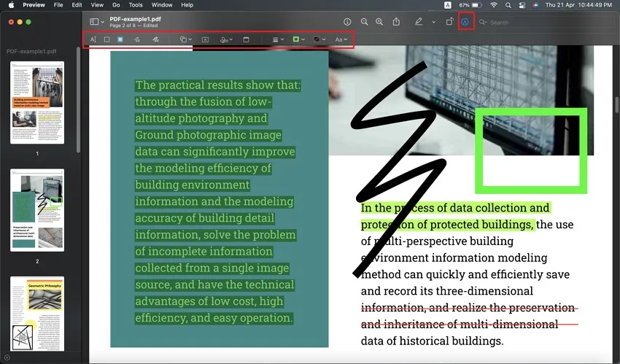Click the Highlight pen tool
The image size is (620, 364).
[x=419, y=22]
